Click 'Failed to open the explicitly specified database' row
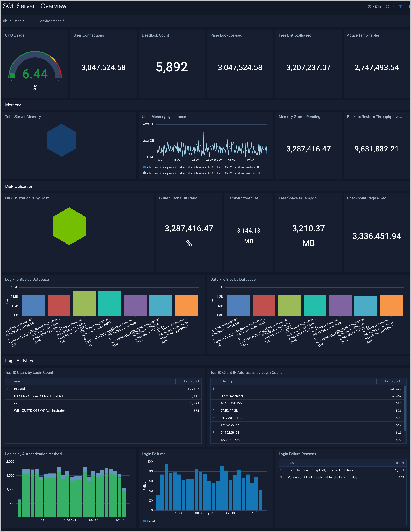411x532 pixels. click(x=342, y=470)
